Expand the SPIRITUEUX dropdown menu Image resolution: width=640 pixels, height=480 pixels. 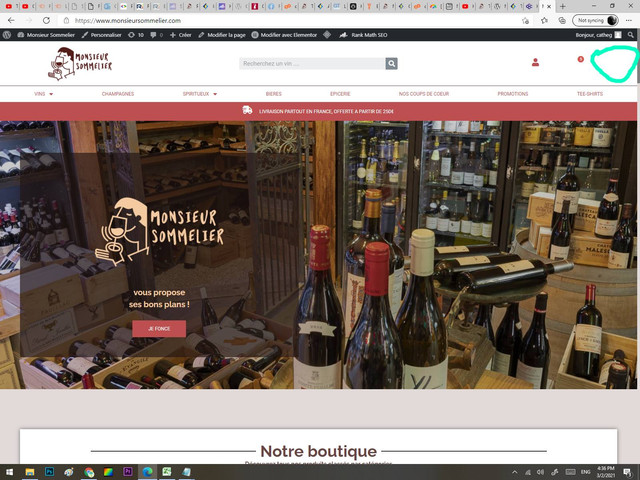[200, 94]
